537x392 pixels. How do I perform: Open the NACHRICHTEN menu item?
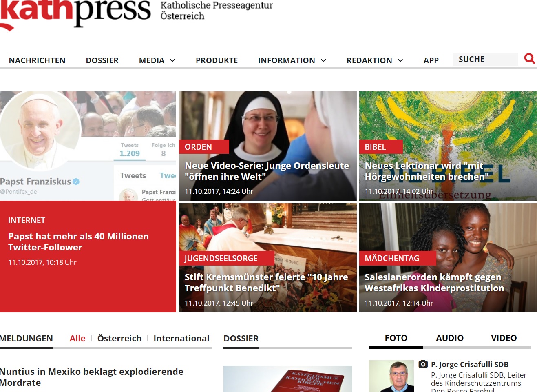pos(37,60)
